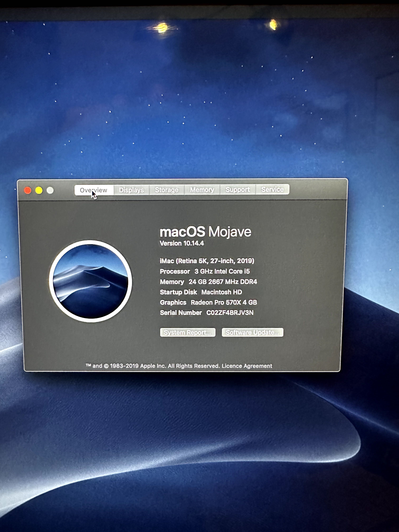Open the Displays tab

click(x=132, y=190)
